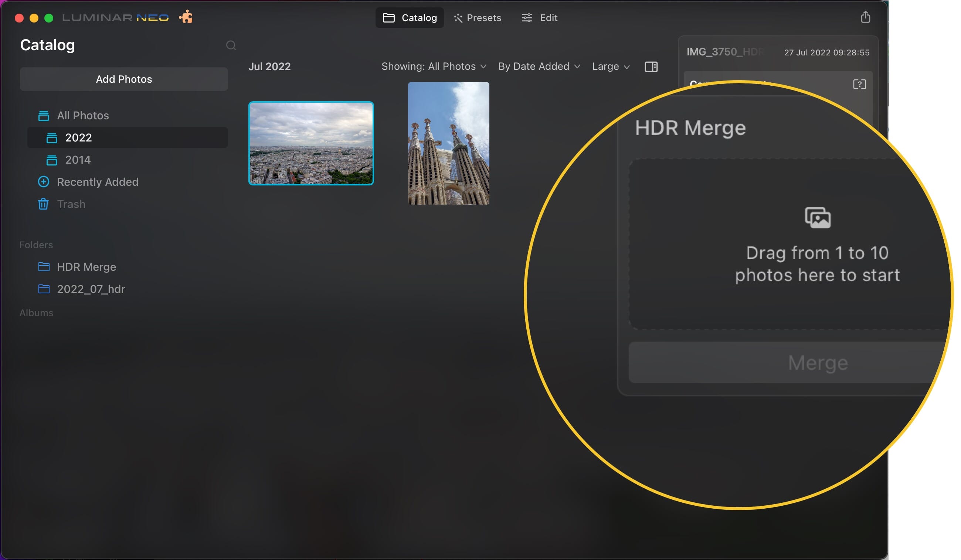
Task: Click the 2022_07_hdr folder icon
Action: pos(44,289)
